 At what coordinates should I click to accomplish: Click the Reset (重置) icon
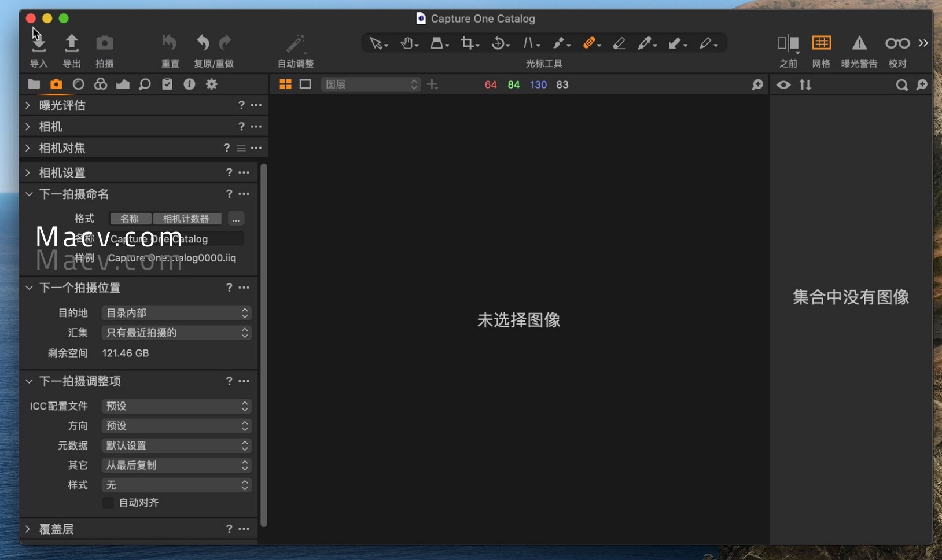click(x=170, y=43)
